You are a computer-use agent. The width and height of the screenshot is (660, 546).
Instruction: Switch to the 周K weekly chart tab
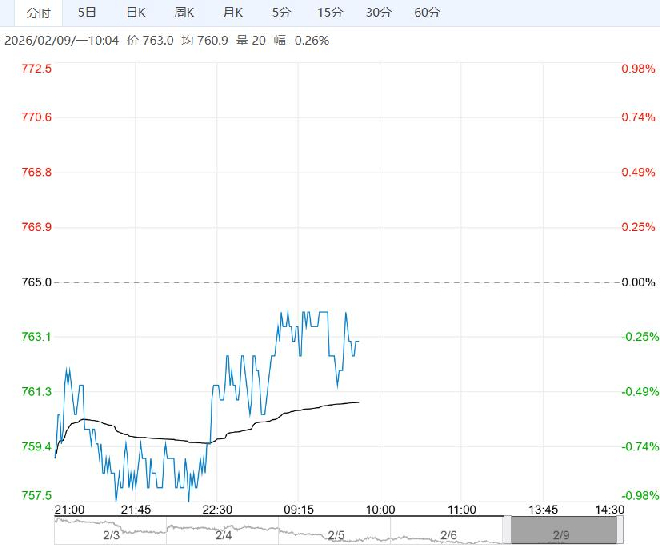coord(184,13)
